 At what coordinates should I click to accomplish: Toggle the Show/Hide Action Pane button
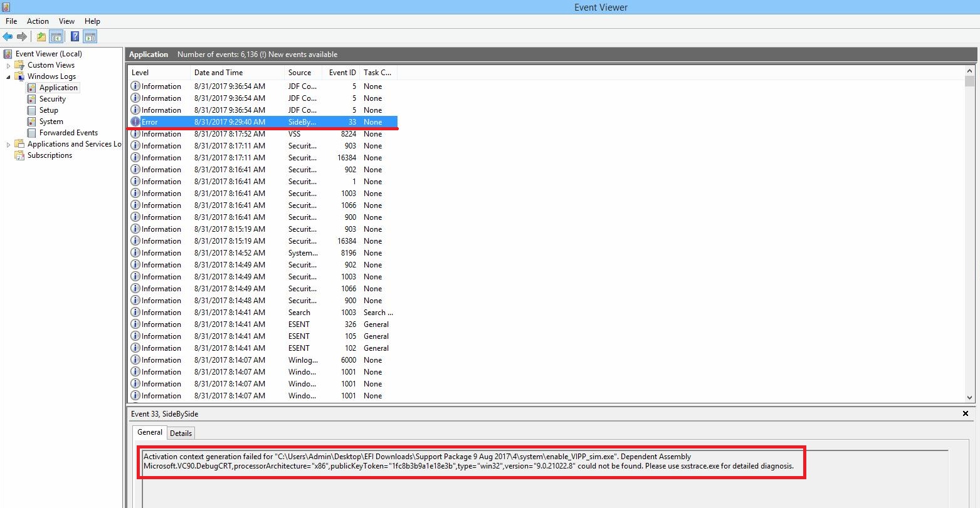[90, 37]
